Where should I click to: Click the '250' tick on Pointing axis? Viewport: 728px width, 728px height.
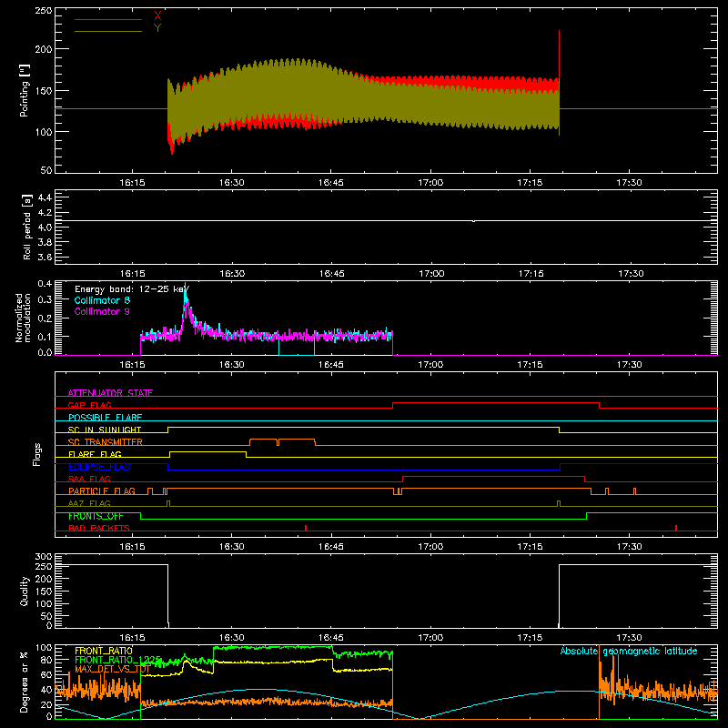(x=44, y=11)
